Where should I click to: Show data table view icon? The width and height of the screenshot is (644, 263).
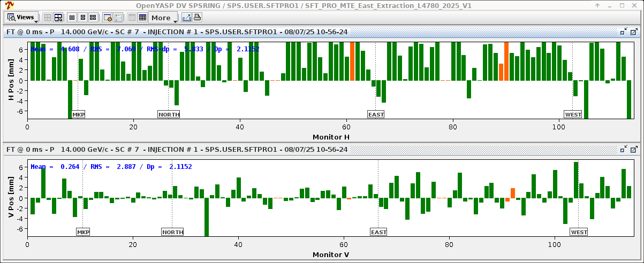coord(142,18)
